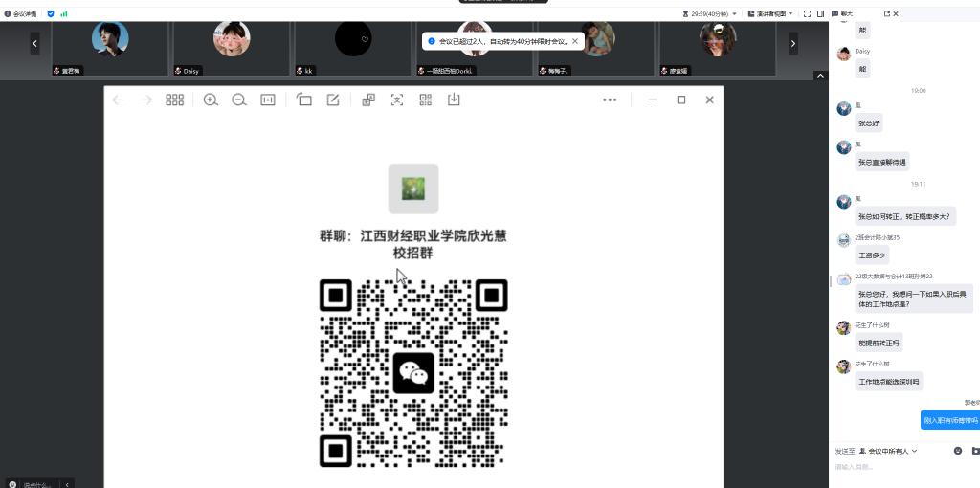
Task: Show image at 1:1 actual size
Action: tap(268, 100)
